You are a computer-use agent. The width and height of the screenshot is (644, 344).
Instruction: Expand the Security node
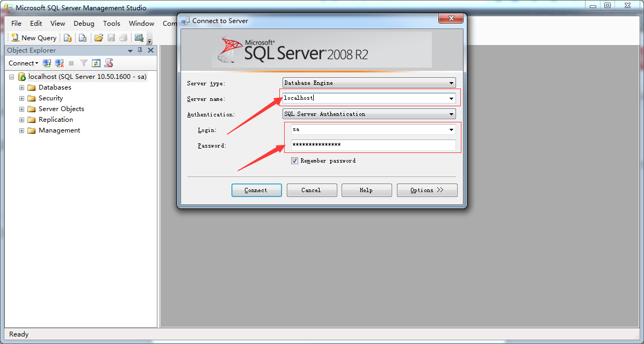pos(22,98)
